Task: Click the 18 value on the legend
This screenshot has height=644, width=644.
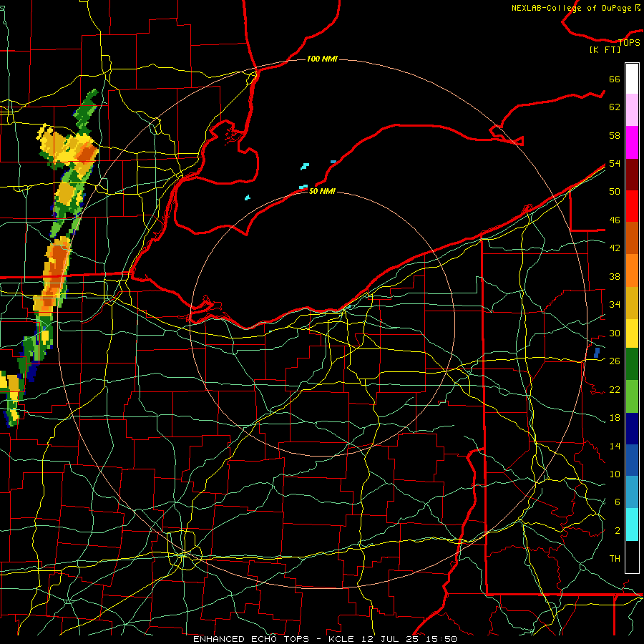Action: point(615,418)
